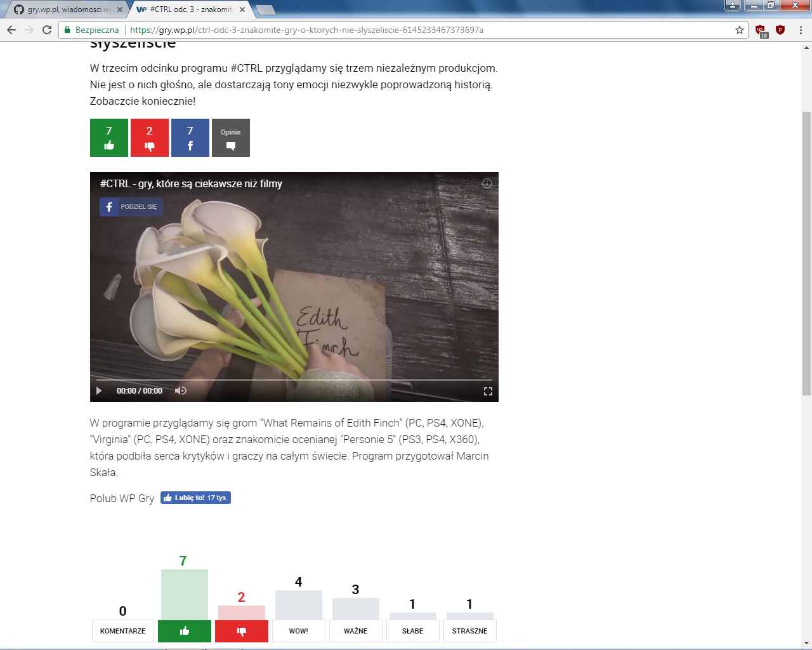Like WP Gry via the Lubię to button

pos(195,498)
